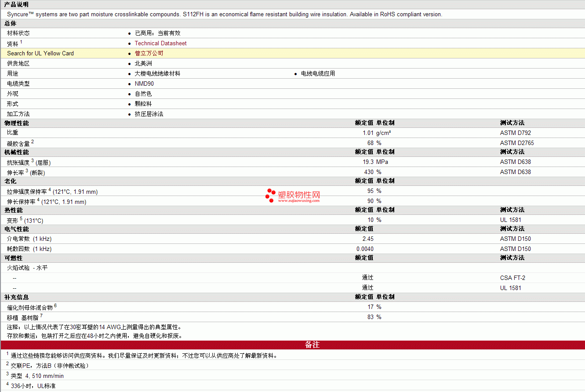The width and height of the screenshot is (585, 392).
Task: Click the 可燃性 section header
Action: click(13, 258)
